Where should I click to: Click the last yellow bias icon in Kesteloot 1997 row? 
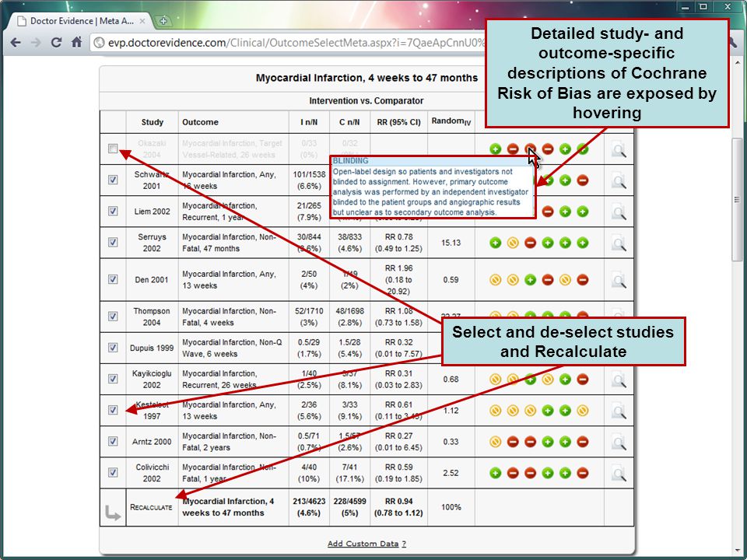click(x=583, y=411)
